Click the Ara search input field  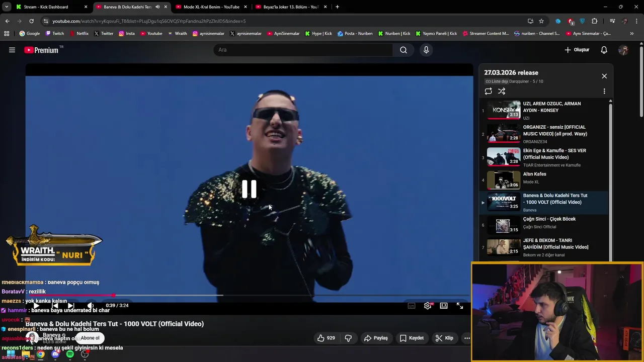click(x=303, y=50)
